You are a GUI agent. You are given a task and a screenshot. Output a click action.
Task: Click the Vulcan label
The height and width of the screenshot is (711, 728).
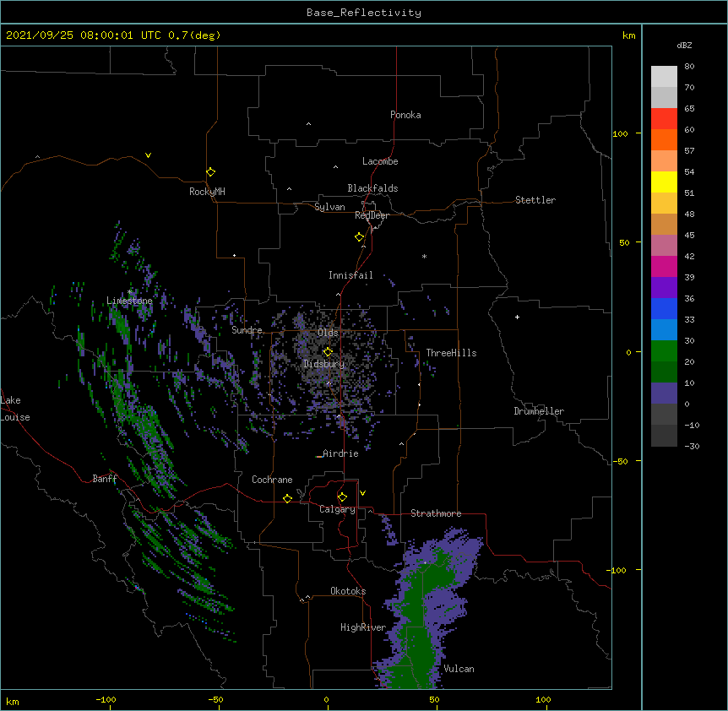tap(459, 669)
